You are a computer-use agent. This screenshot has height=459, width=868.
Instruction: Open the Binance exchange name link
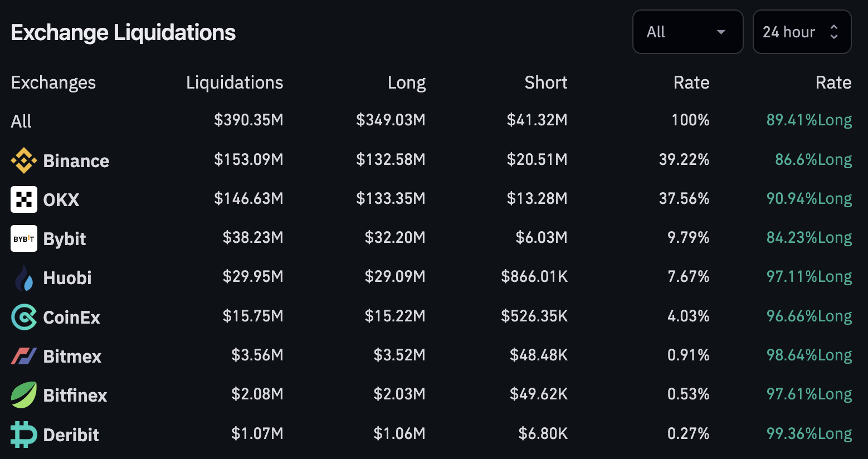[76, 161]
